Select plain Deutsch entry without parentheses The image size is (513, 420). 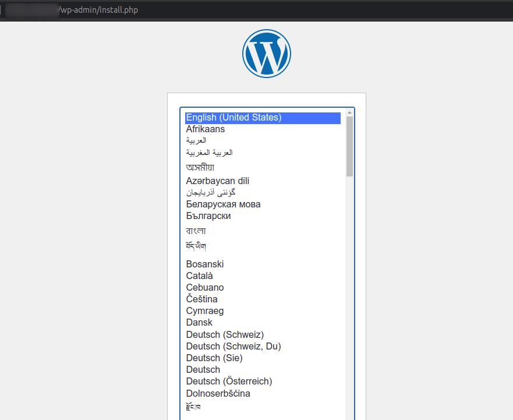coord(263,369)
